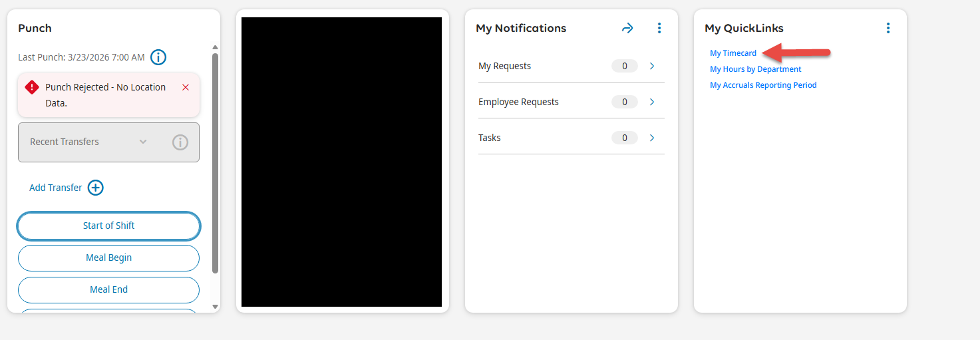Expand Tasks chevron
Image resolution: width=980 pixels, height=340 pixels.
[652, 138]
